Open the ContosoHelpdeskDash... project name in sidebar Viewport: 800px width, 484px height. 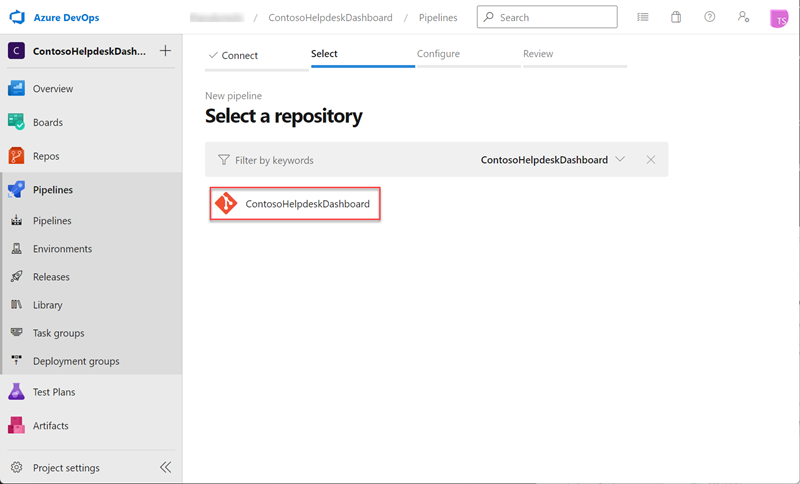pyautogui.click(x=89, y=51)
